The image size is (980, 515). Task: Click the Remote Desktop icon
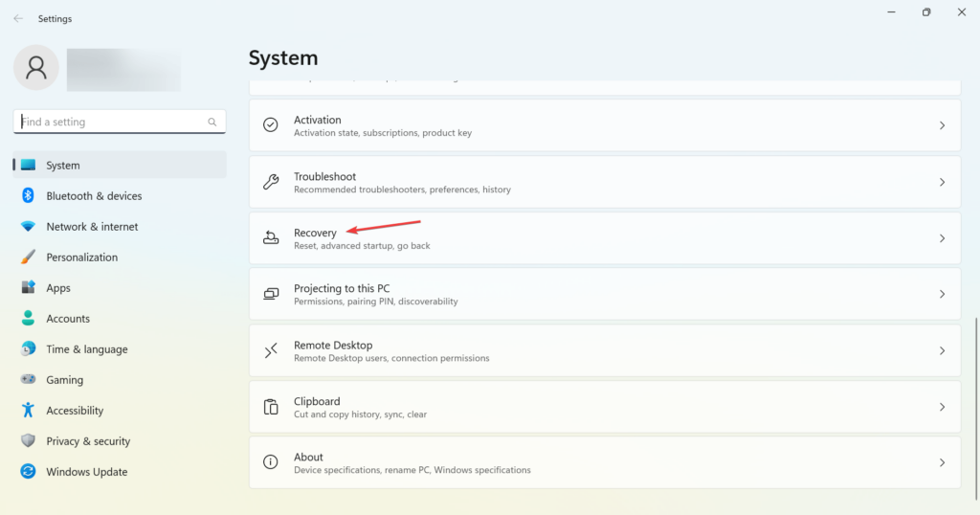[271, 350]
